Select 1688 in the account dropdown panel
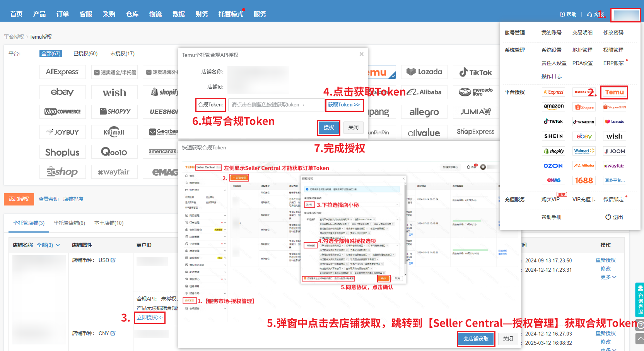This screenshot has width=644, height=351. 584,180
